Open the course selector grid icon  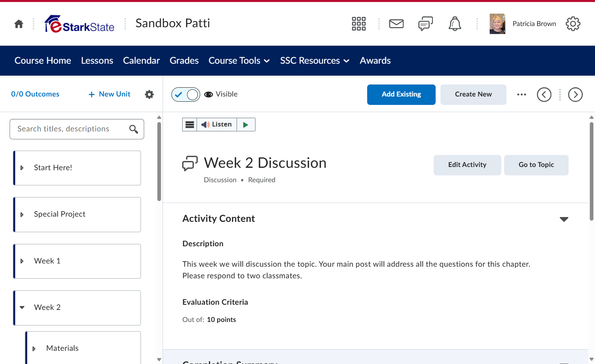pyautogui.click(x=359, y=24)
